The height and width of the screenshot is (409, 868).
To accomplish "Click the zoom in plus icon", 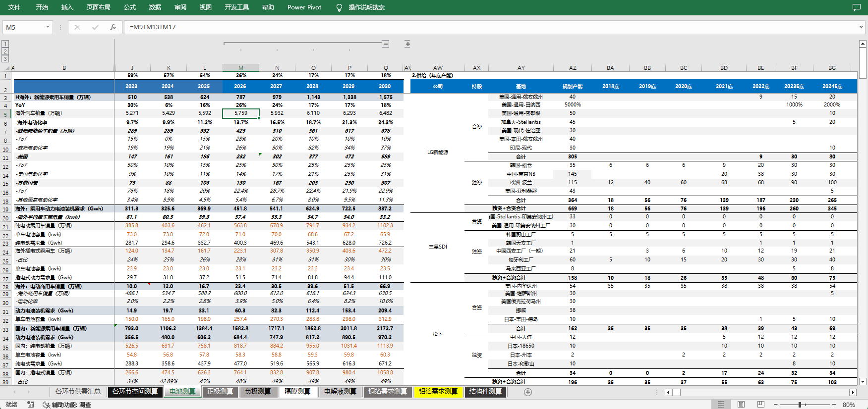I will (x=834, y=405).
